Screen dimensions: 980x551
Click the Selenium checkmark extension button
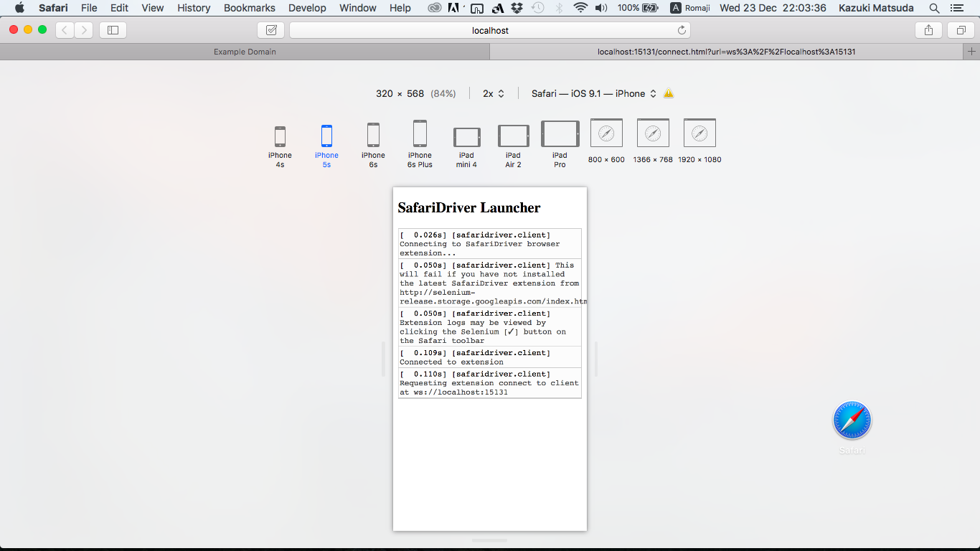click(270, 30)
